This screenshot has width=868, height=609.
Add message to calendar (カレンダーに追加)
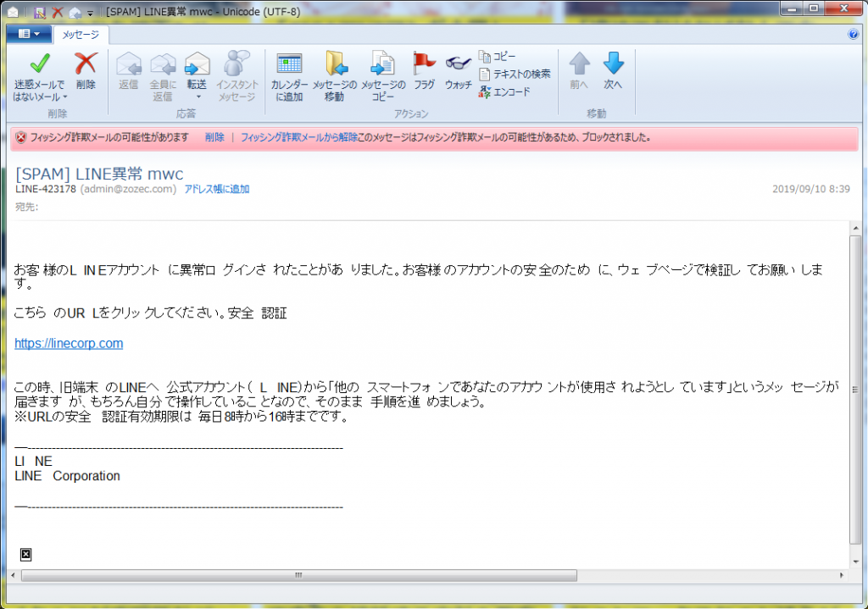[x=289, y=75]
